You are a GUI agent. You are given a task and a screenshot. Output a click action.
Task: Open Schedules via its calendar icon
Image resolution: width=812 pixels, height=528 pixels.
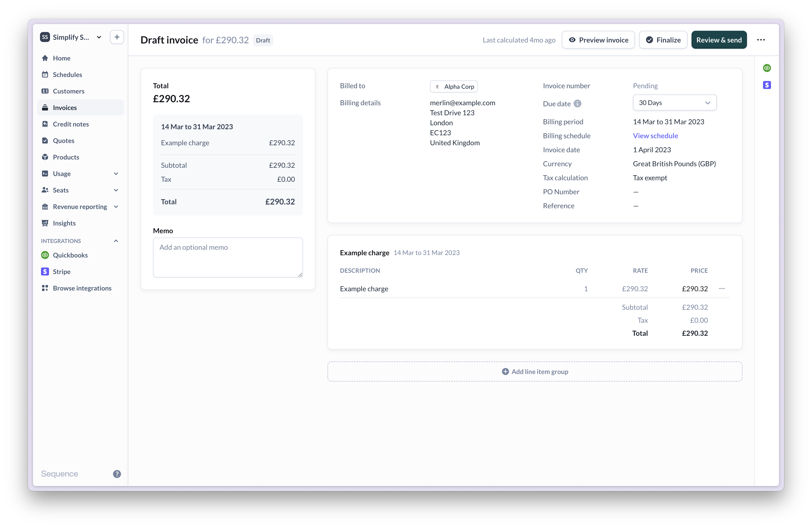point(45,74)
